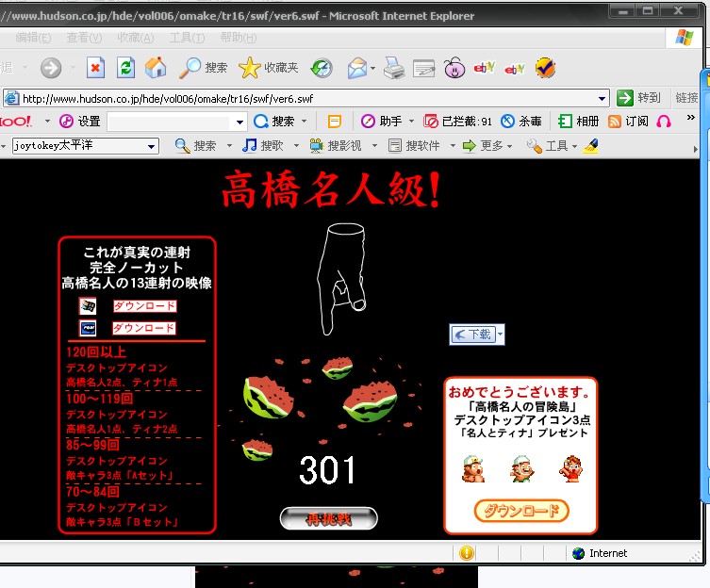Image resolution: width=710 pixels, height=588 pixels.
Task: Open the 工具(T) menu
Action: pyautogui.click(x=186, y=38)
